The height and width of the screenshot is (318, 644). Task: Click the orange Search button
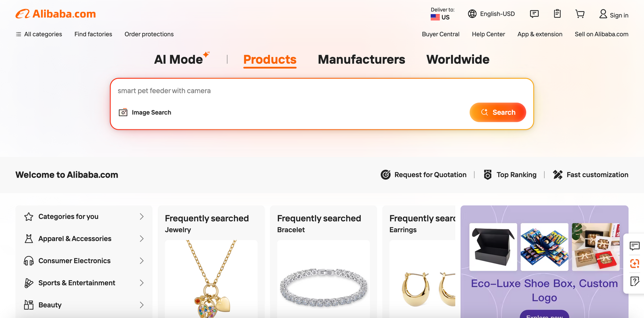tap(497, 112)
